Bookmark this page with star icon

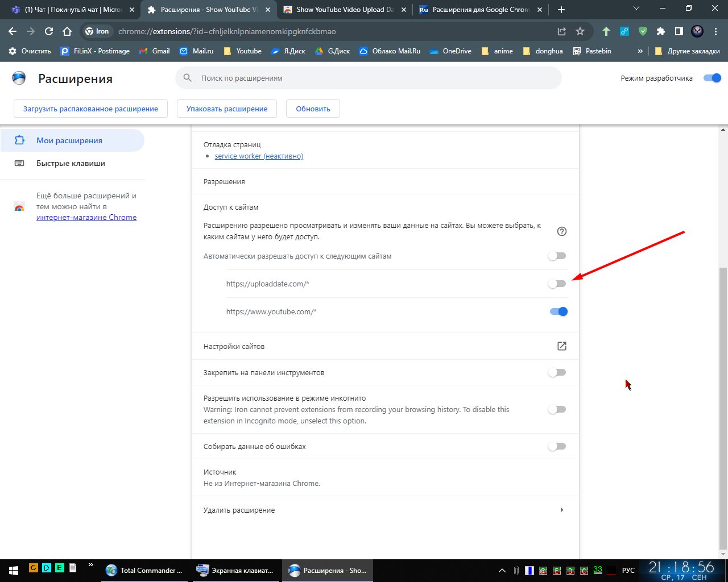580,31
